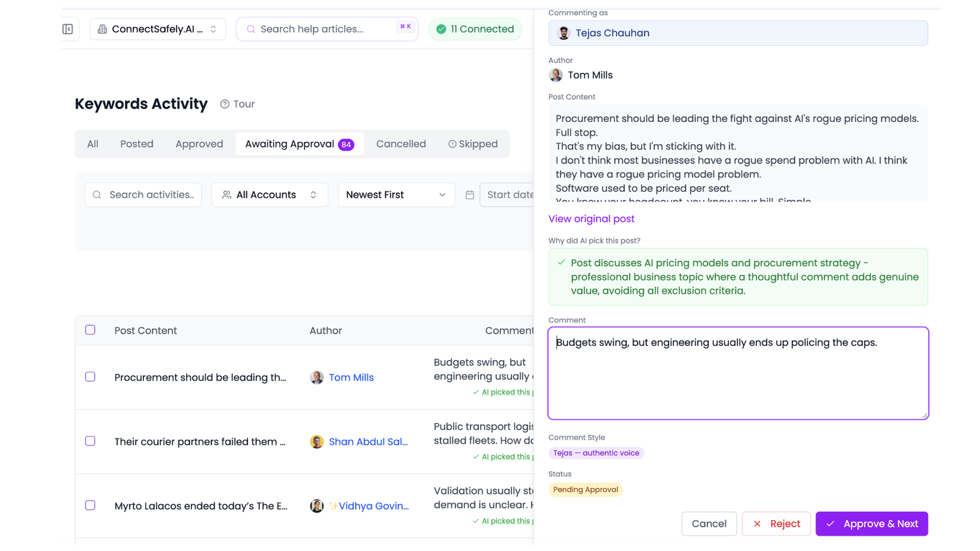Screen dimensions: 980x551
Task: Click Tejas Chauhan's avatar in Commenting as
Action: (563, 33)
